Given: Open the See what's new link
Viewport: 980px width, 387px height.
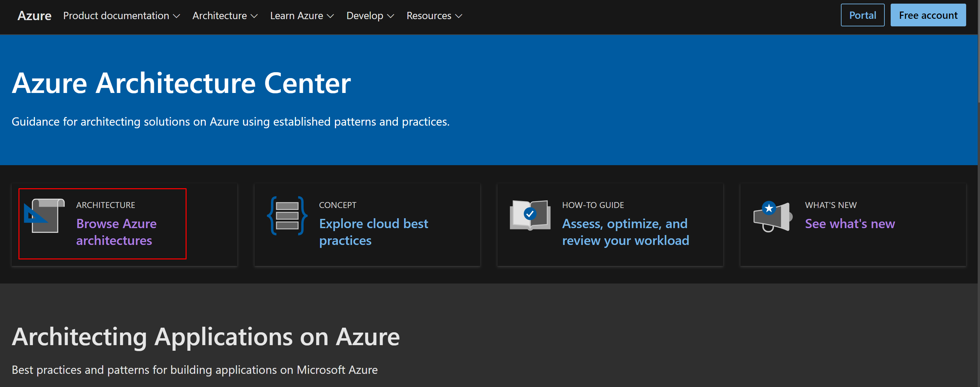Looking at the screenshot, I should pos(849,223).
